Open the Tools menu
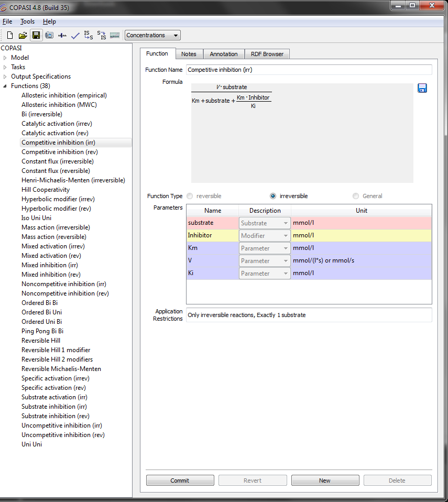 [x=27, y=21]
